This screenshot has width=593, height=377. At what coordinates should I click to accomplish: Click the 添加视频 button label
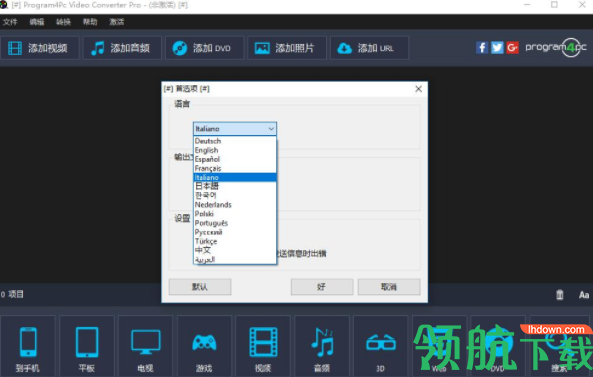[x=48, y=48]
